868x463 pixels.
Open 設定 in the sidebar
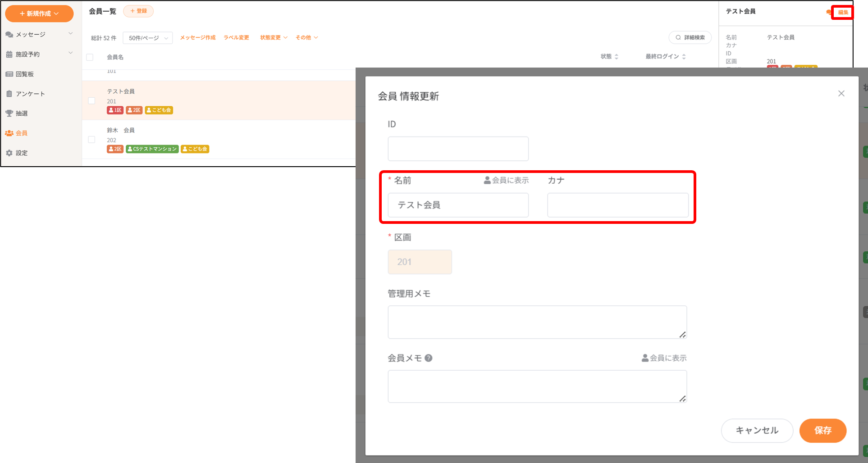22,153
